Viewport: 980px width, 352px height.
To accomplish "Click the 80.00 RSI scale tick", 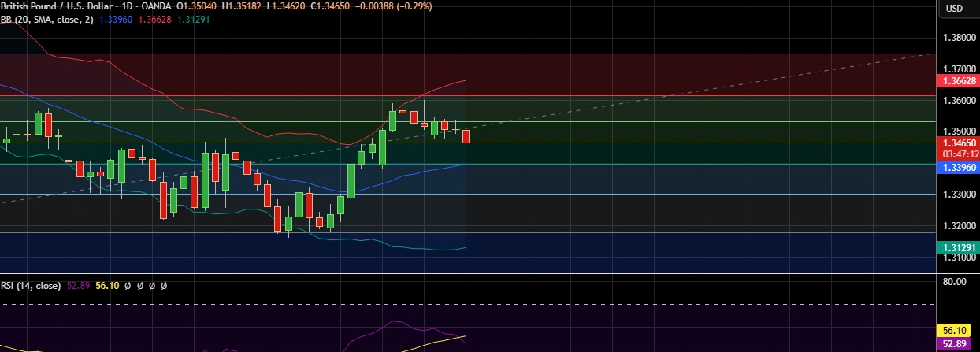I will tap(954, 280).
